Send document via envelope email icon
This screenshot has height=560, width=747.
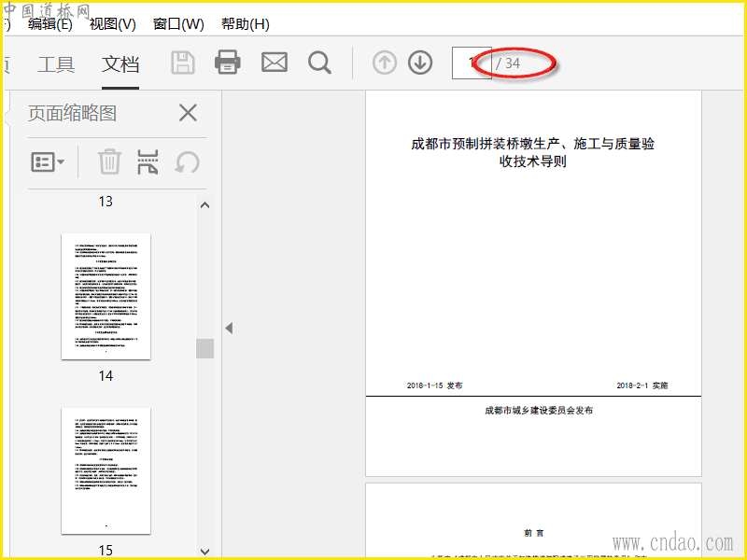[x=275, y=63]
